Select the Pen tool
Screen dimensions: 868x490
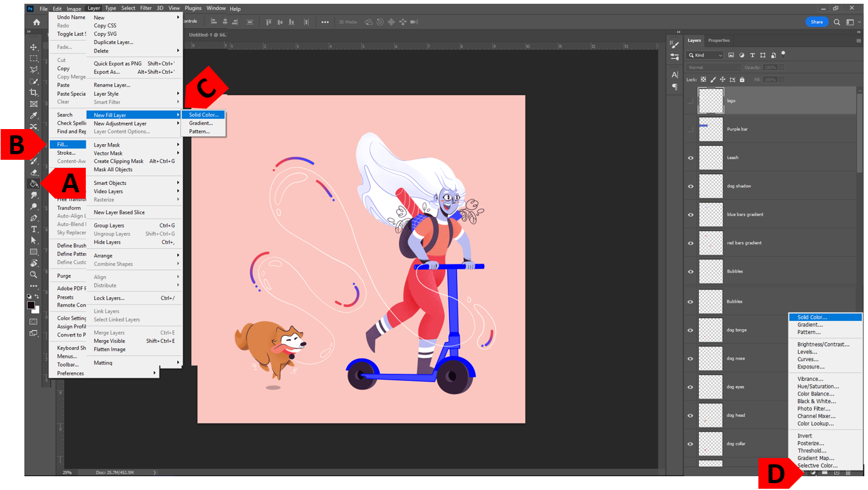tap(34, 217)
